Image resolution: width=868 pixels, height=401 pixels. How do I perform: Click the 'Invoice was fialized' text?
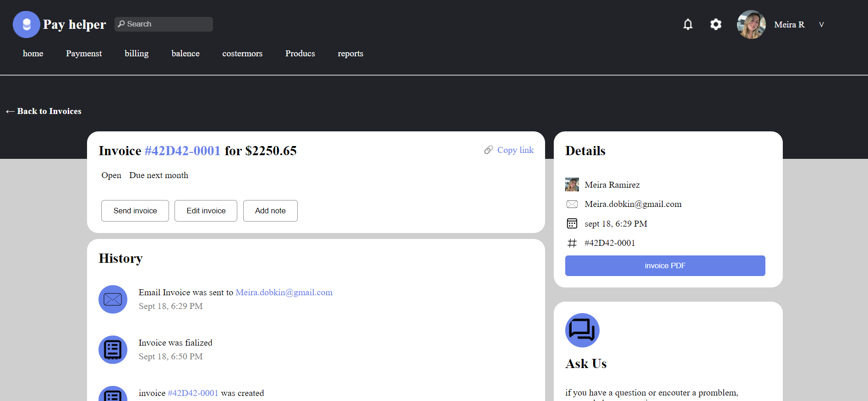[175, 343]
